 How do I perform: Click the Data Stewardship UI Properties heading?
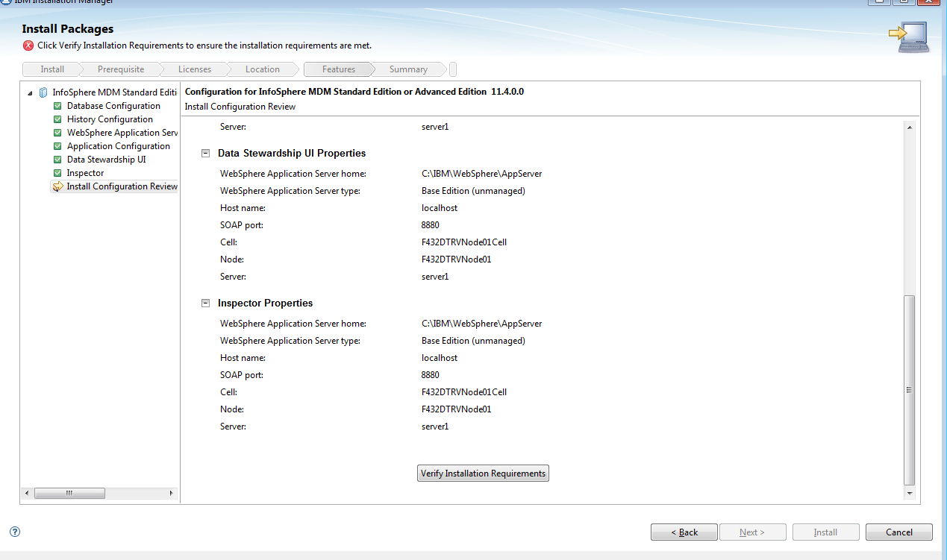292,154
